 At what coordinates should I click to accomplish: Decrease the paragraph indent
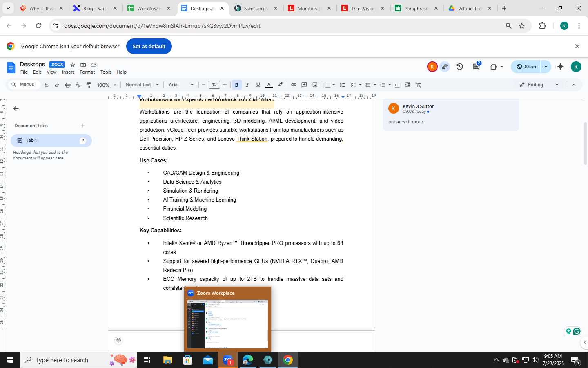397,85
